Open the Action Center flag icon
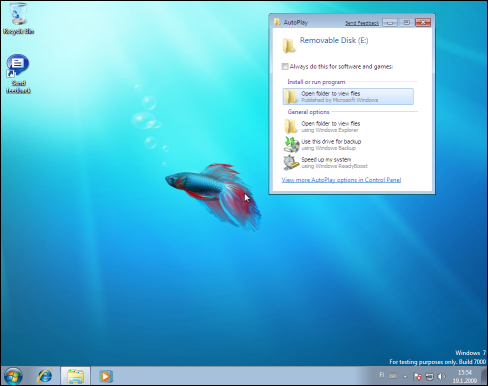The image size is (488, 386). click(417, 377)
